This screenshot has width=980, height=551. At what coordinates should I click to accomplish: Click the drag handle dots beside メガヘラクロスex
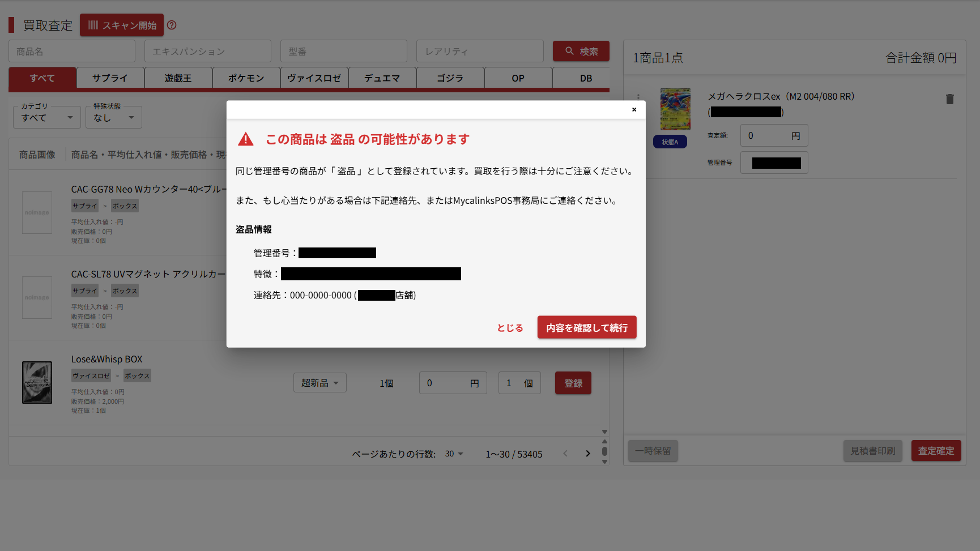click(638, 98)
